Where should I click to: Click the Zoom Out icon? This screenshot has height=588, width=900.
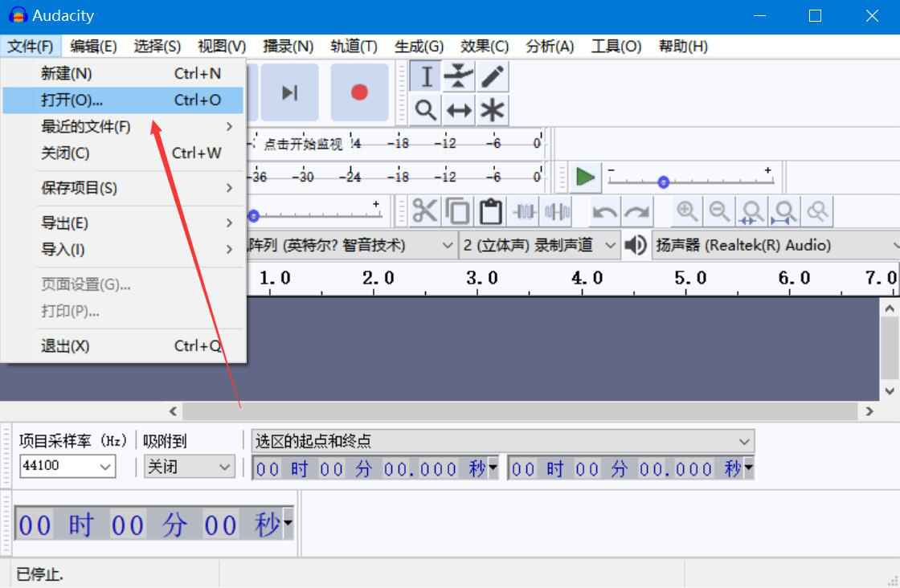[719, 211]
